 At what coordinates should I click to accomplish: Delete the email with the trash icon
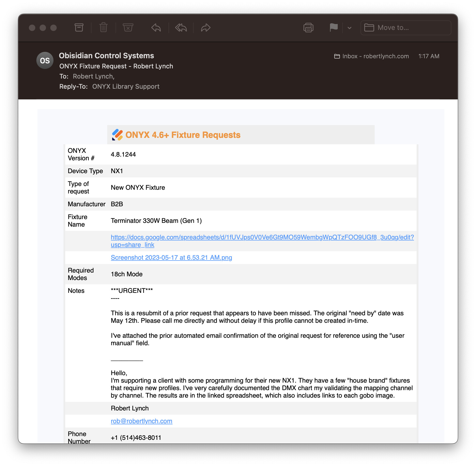pos(103,28)
